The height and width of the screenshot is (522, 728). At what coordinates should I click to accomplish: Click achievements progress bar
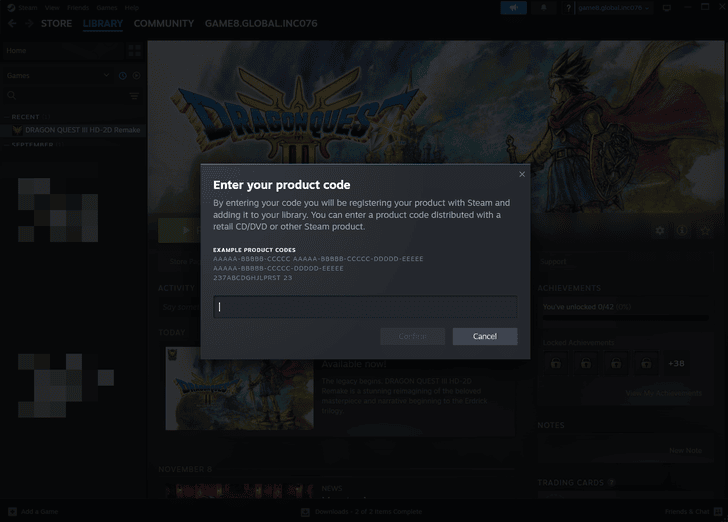tap(625, 318)
